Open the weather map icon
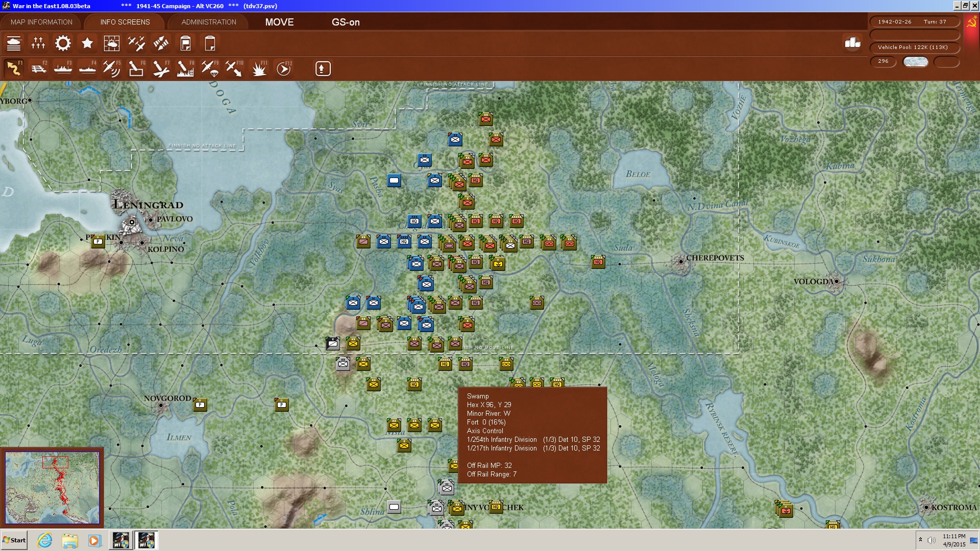The height and width of the screenshot is (551, 980). tap(112, 43)
